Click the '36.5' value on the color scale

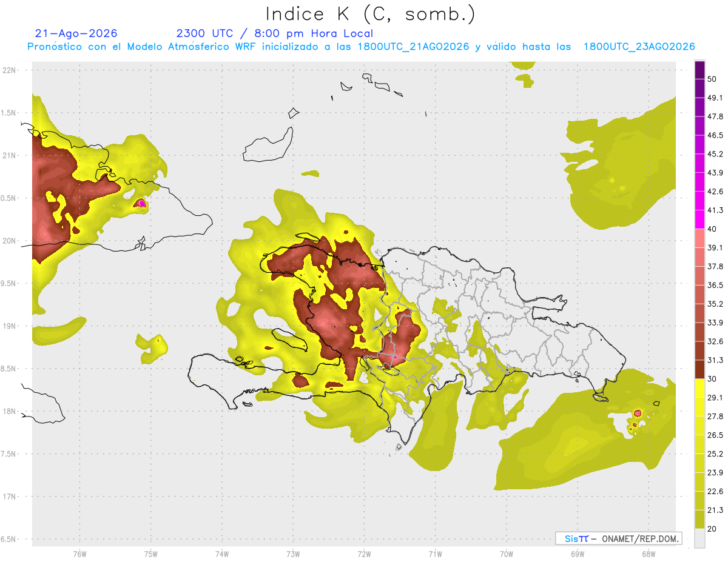pos(715,285)
